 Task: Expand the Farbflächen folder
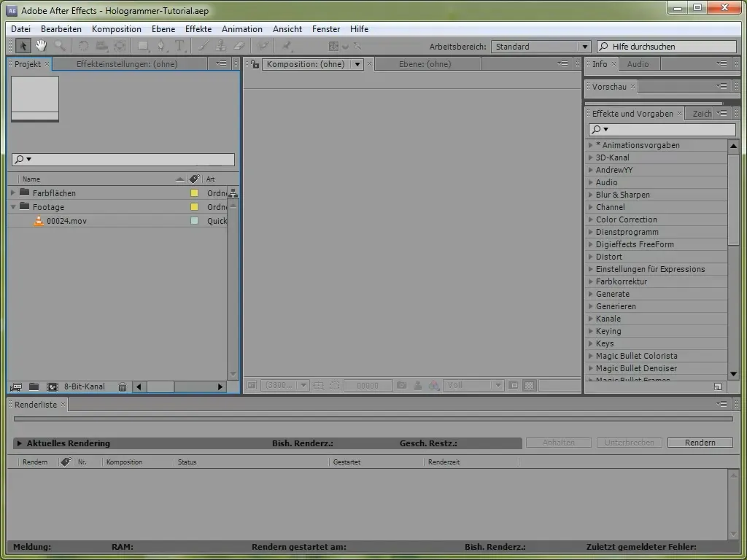pyautogui.click(x=13, y=192)
